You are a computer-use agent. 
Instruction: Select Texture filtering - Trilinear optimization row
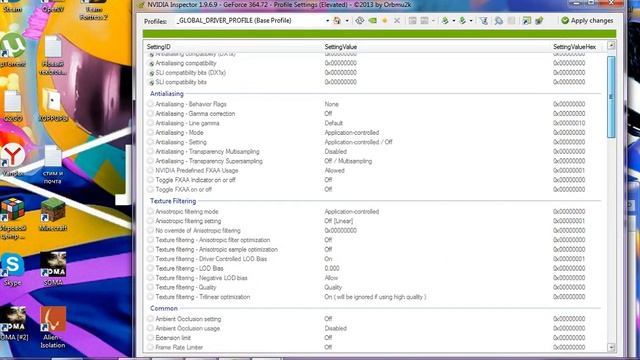click(375, 297)
